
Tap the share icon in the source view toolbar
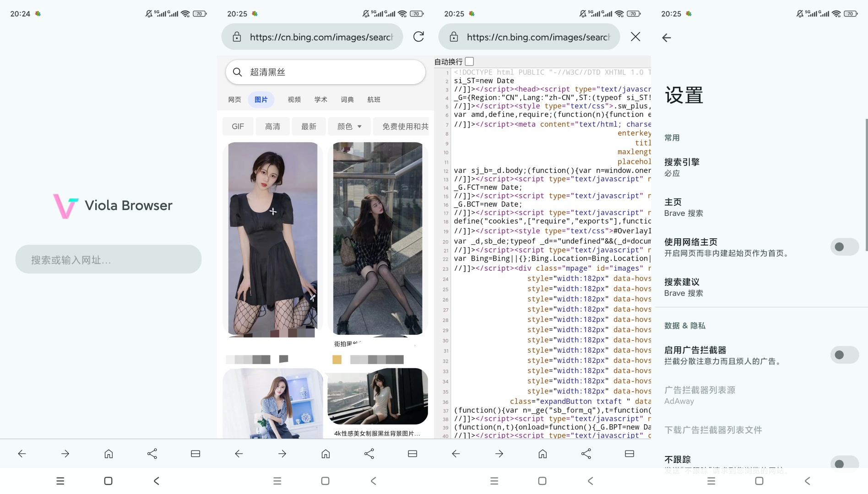point(586,454)
